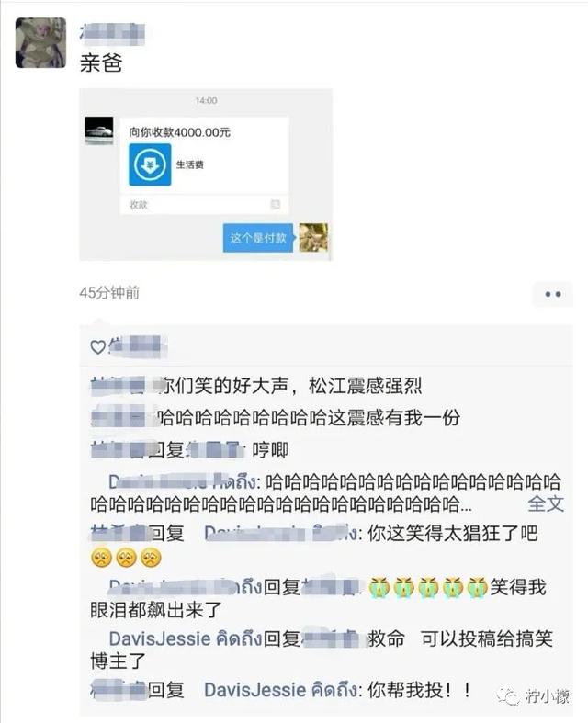This screenshot has width=588, height=723.
Task: Tap the 45分钟前 timestamp
Action: point(109,293)
